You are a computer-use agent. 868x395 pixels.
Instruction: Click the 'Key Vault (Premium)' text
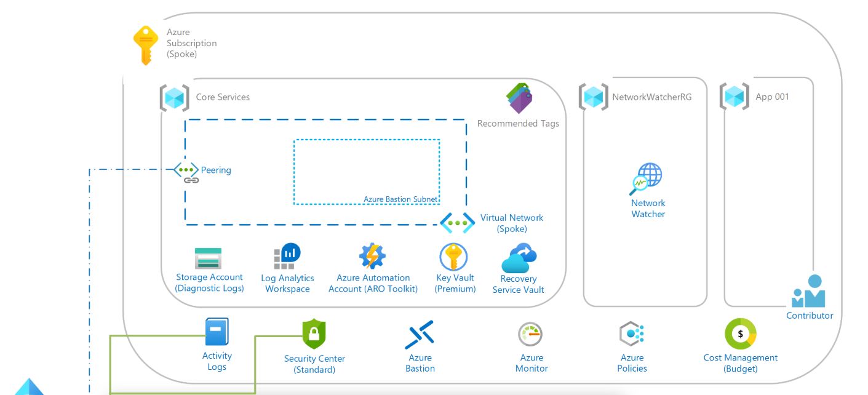(455, 283)
